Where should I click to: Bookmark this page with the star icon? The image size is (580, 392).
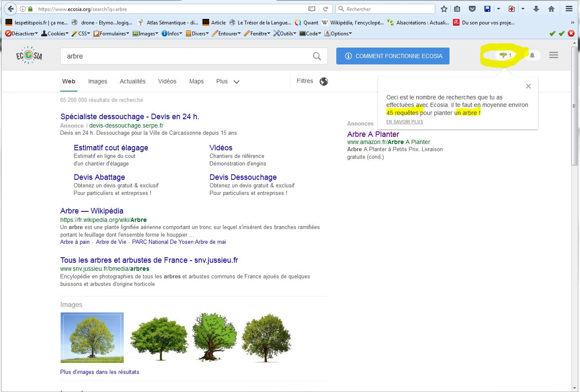click(444, 9)
